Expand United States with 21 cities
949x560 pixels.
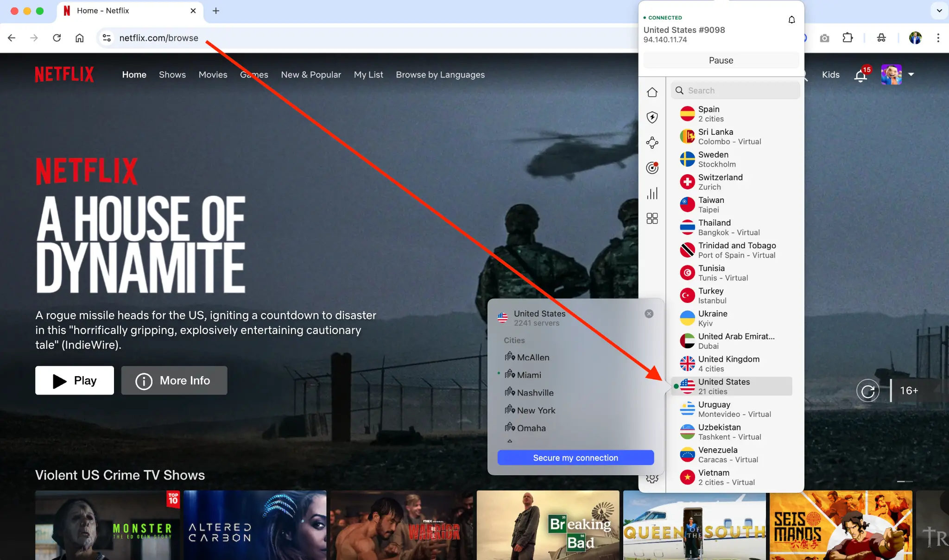(731, 386)
